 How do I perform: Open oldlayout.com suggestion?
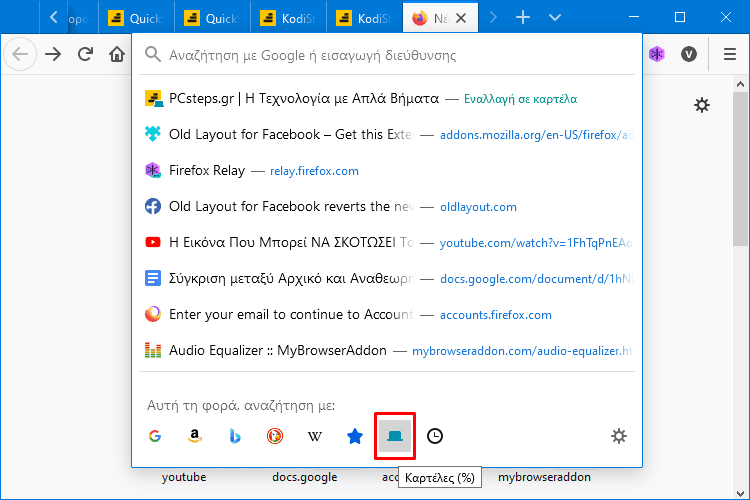[387, 207]
